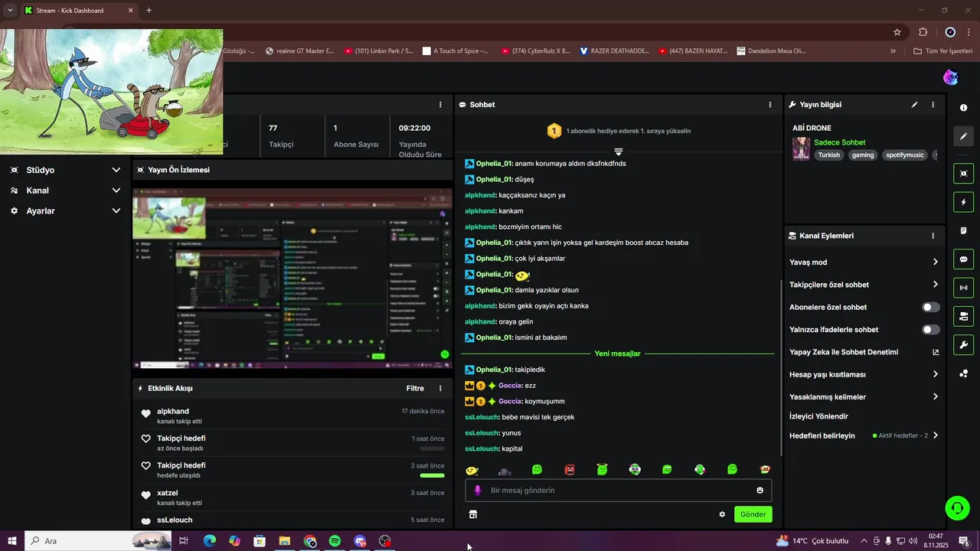Click the broadcast signal icon in right sidebar

[x=963, y=288]
